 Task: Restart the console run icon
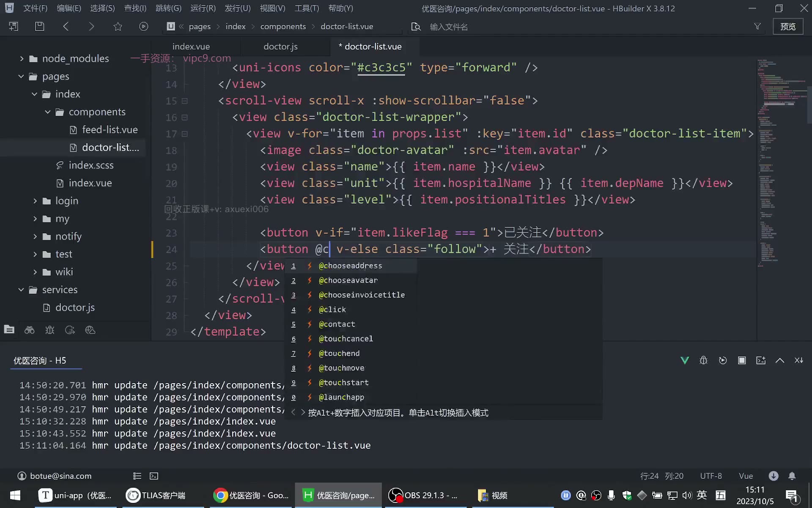click(723, 360)
